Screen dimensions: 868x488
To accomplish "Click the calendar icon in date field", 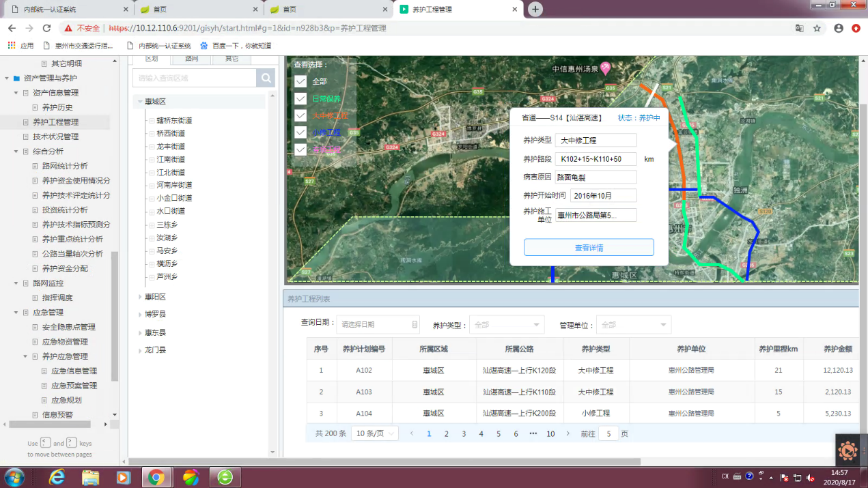I will (x=414, y=325).
